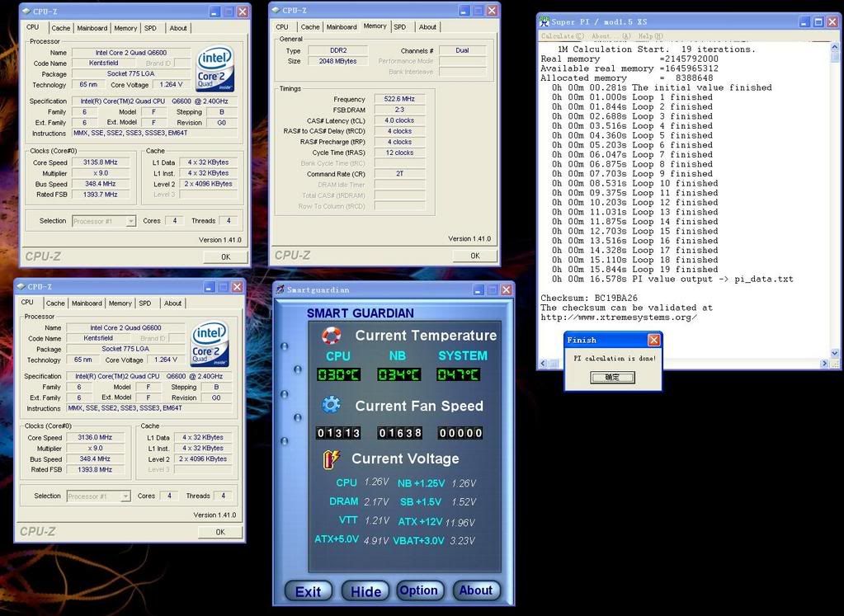Confirm the PI calculation Finish dialog
Viewport: 844px width, 616px height.
click(612, 377)
